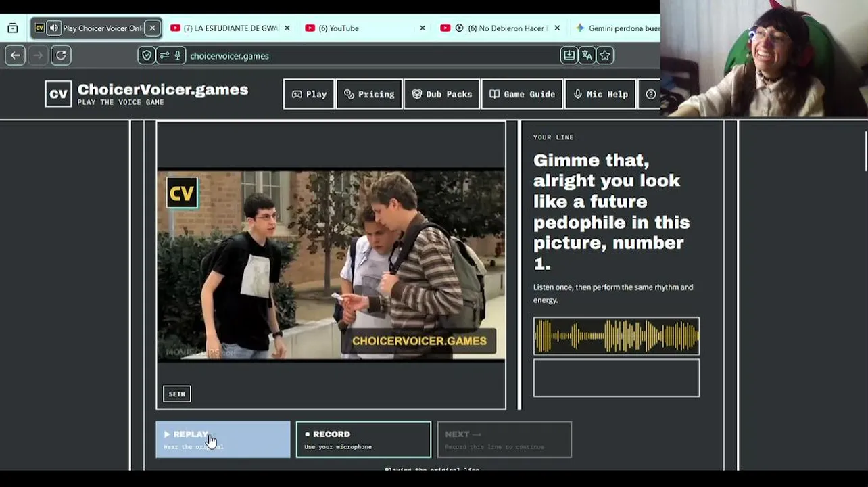868x487 pixels.
Task: Close the Play Choicer Voicer tab
Action: 152,28
